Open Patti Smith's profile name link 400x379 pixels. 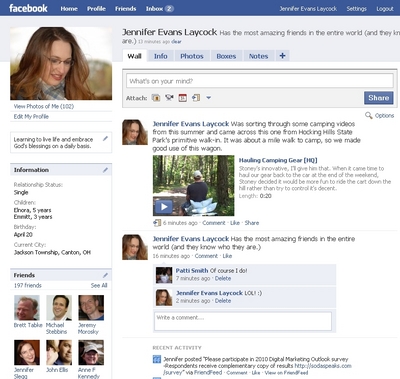click(192, 271)
